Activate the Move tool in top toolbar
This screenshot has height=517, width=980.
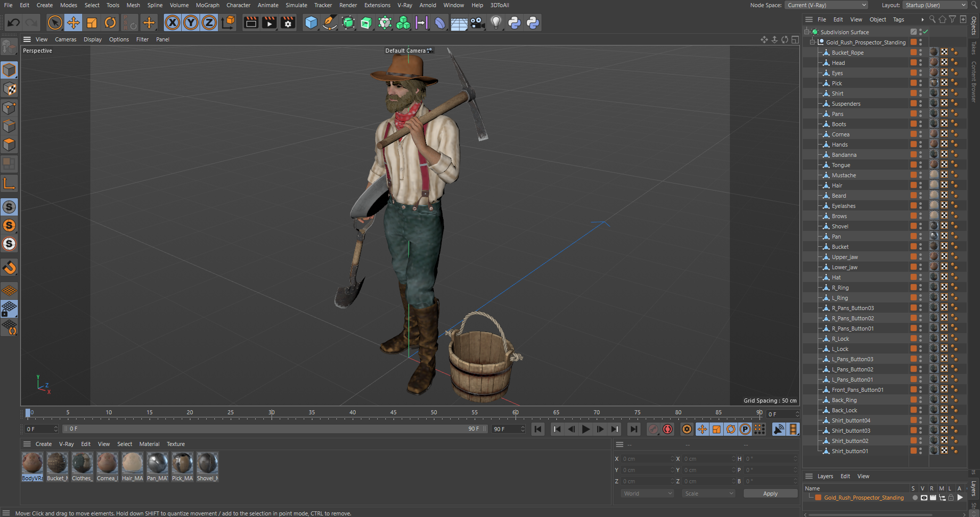click(73, 22)
